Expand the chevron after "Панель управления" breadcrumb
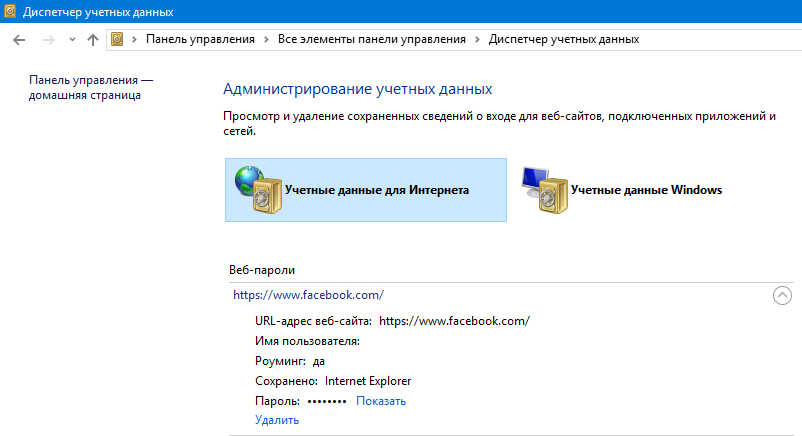 click(266, 40)
